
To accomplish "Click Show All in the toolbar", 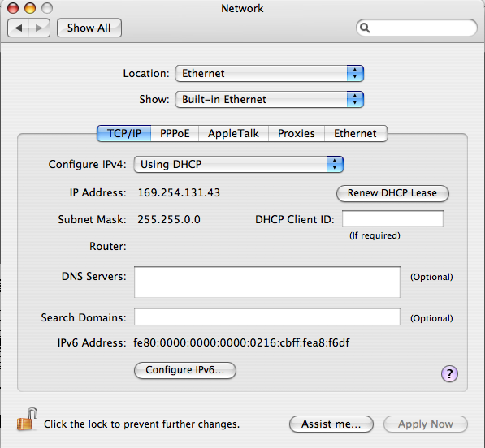I will coord(89,28).
